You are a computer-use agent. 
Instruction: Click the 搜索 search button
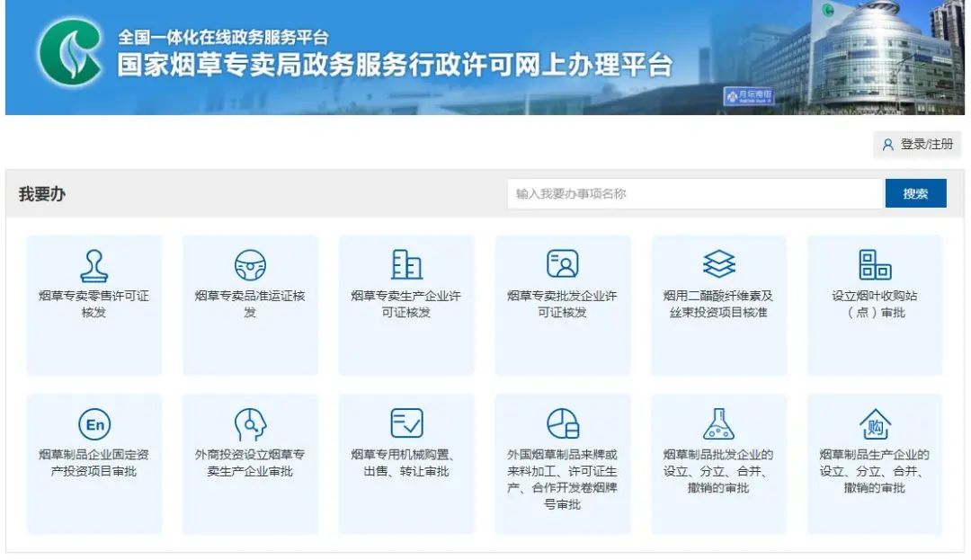point(915,193)
